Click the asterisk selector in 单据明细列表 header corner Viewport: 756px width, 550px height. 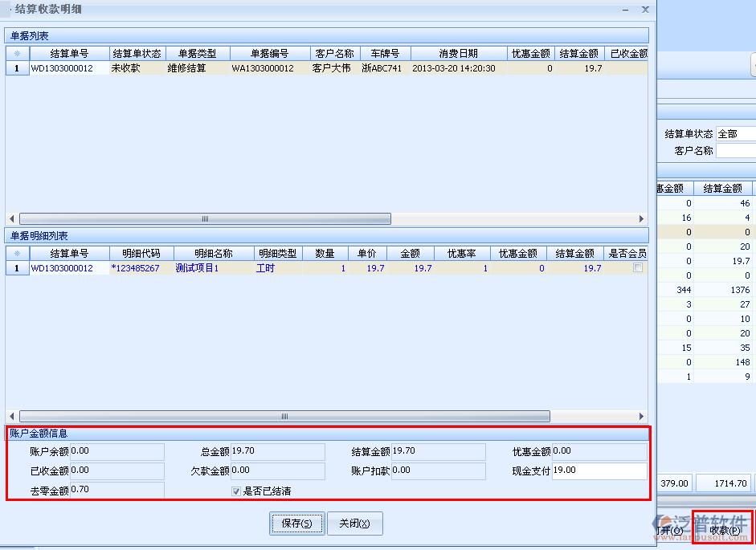tap(17, 254)
